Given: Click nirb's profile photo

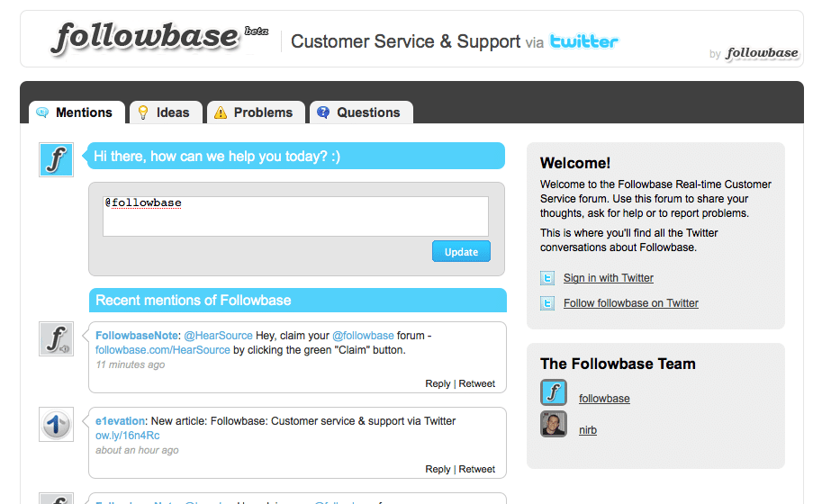Looking at the screenshot, I should tap(554, 424).
